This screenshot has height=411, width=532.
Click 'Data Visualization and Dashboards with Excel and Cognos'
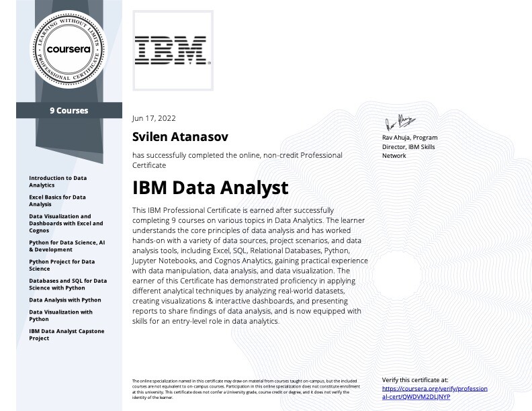tap(66, 223)
